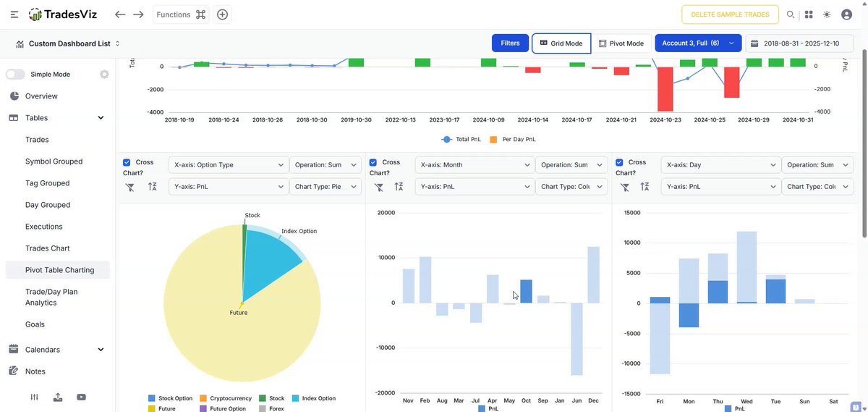868x412 pixels.
Task: Toggle the Stock Option legend swatch
Action: click(152, 398)
